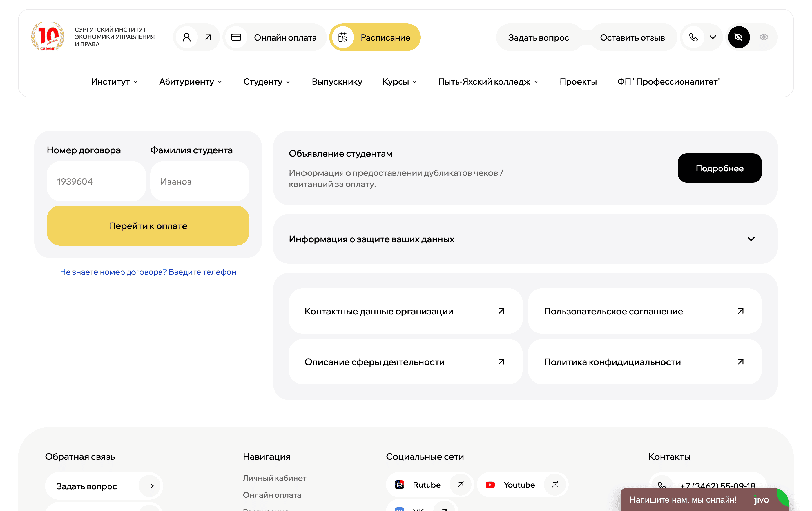Expand the Институт menu
Image resolution: width=812 pixels, height=511 pixels.
coord(115,82)
